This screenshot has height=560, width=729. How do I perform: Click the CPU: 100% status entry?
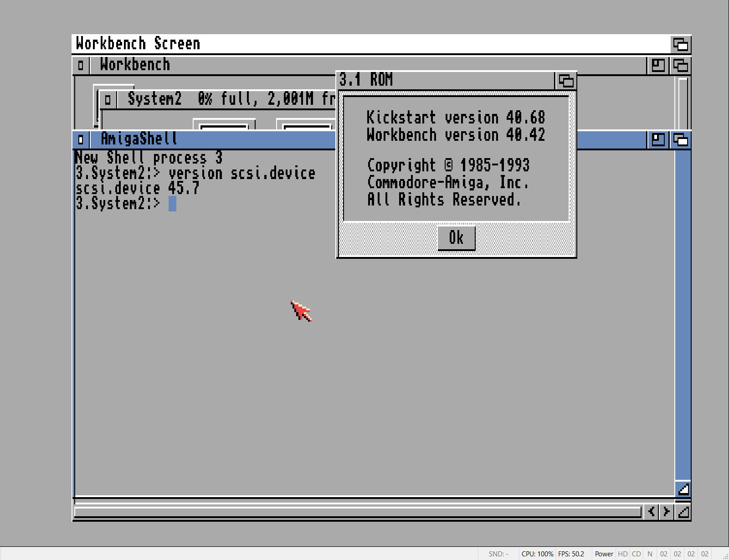[x=537, y=554]
